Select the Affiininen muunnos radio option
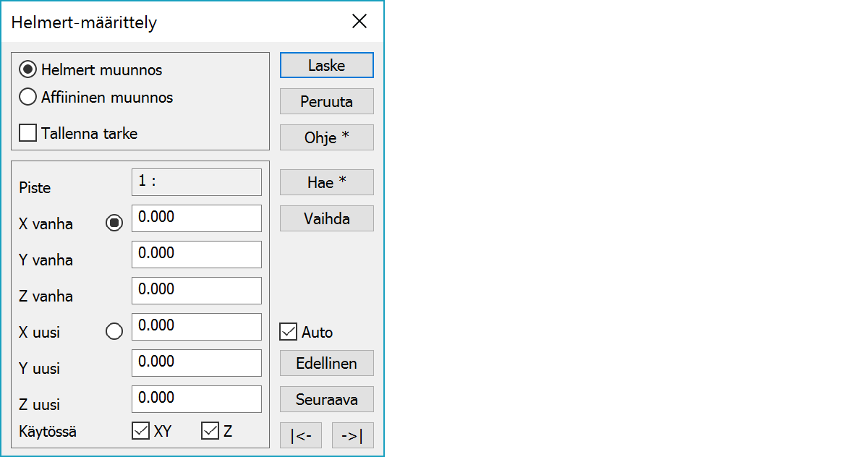 (28, 97)
